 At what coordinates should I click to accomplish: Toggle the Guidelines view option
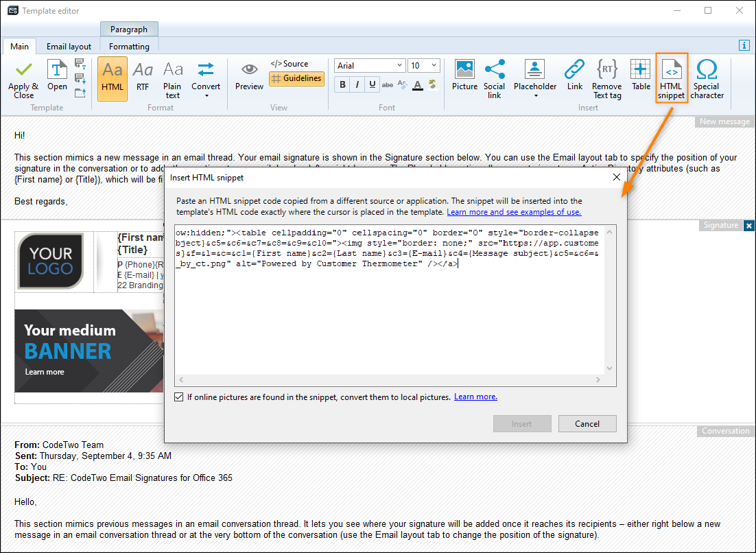296,78
